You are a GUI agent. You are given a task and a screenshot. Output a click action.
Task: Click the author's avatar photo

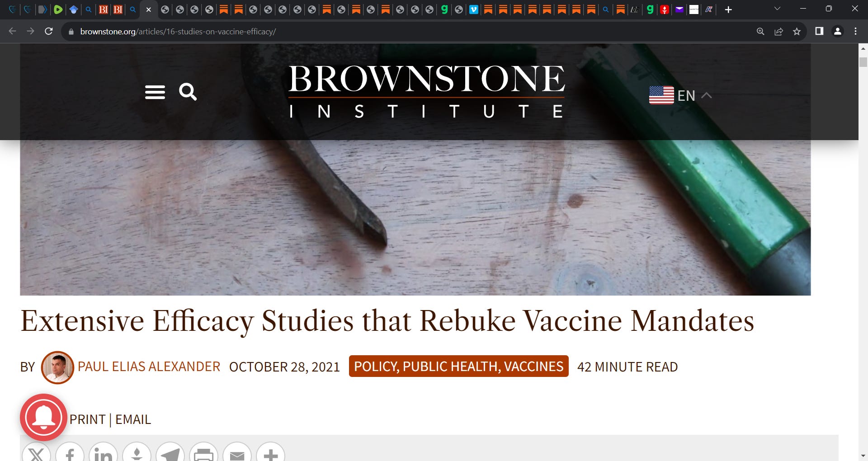pos(57,367)
